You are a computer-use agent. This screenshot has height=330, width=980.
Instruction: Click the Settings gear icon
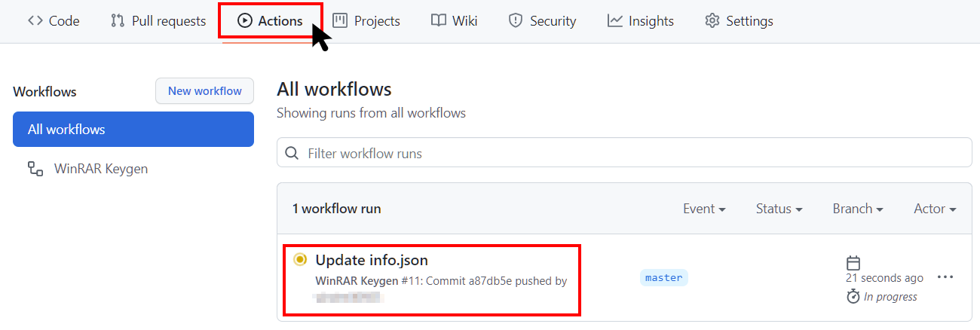[x=712, y=21]
